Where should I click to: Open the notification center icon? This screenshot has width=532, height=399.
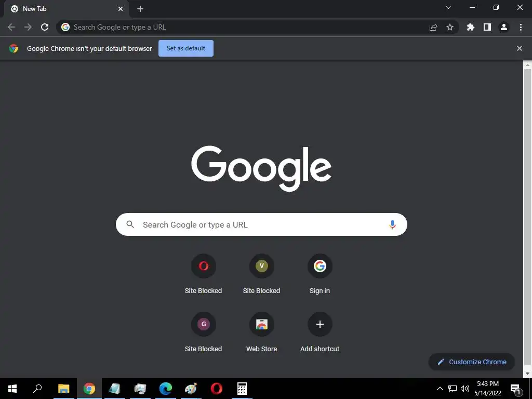[x=516, y=389]
